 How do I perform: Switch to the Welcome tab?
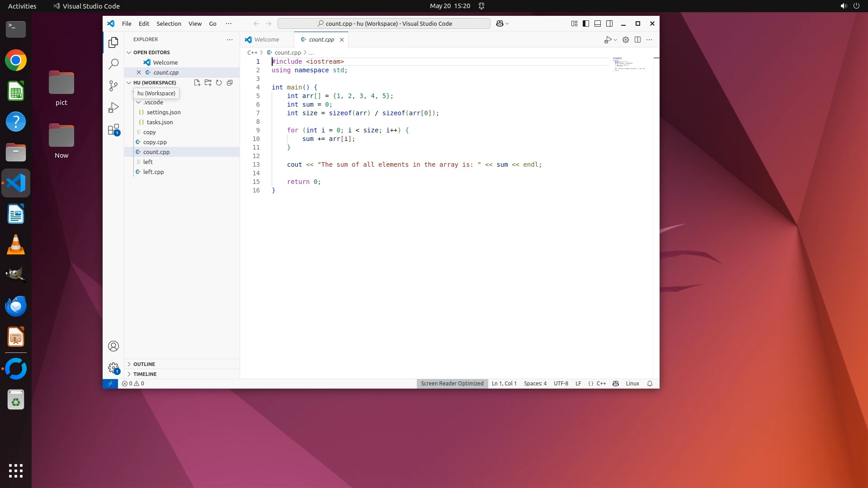tap(266, 40)
